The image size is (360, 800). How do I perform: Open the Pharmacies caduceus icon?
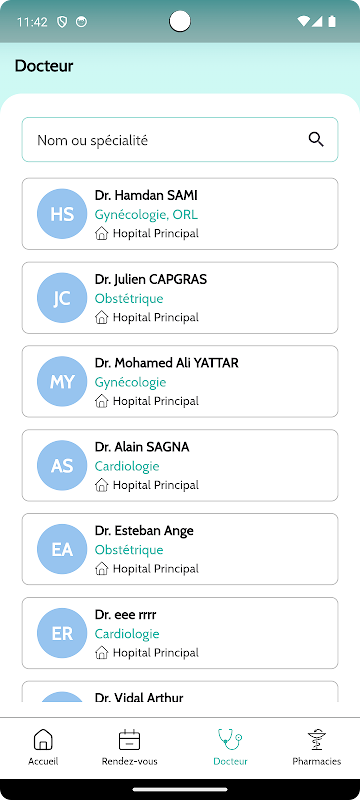(317, 740)
